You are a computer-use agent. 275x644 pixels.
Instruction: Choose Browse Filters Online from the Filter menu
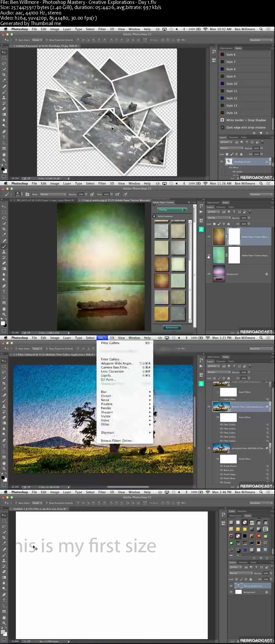[x=126, y=441]
